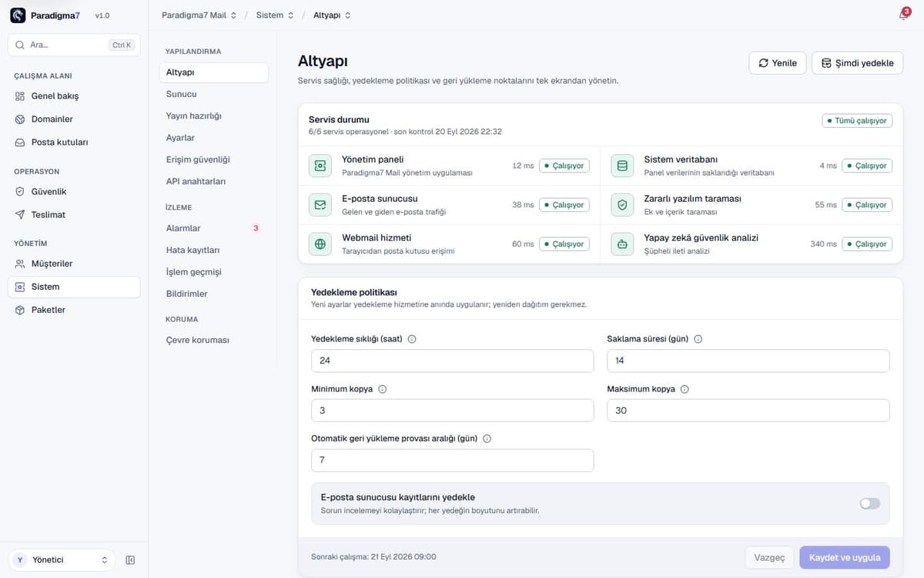Enable E-posta sunucusu kayıtlarını yedekle switch
Viewport: 924px width, 578px height.
[869, 503]
